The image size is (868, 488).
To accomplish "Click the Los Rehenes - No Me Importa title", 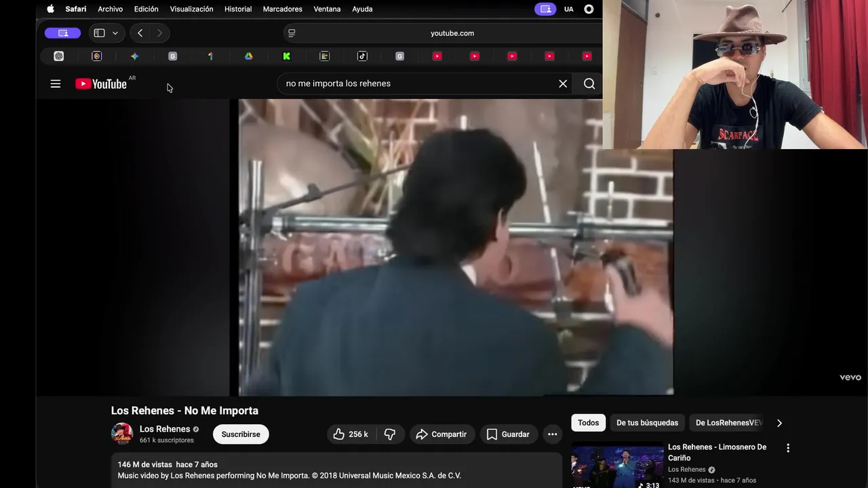I will 184,411.
